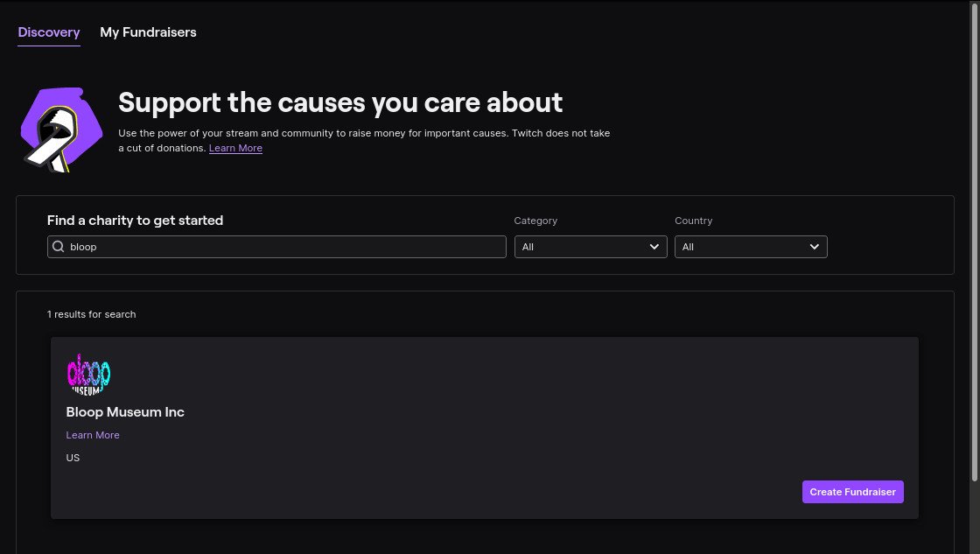The height and width of the screenshot is (554, 980).
Task: Click the "1 results for search" text
Action: pyautogui.click(x=91, y=314)
